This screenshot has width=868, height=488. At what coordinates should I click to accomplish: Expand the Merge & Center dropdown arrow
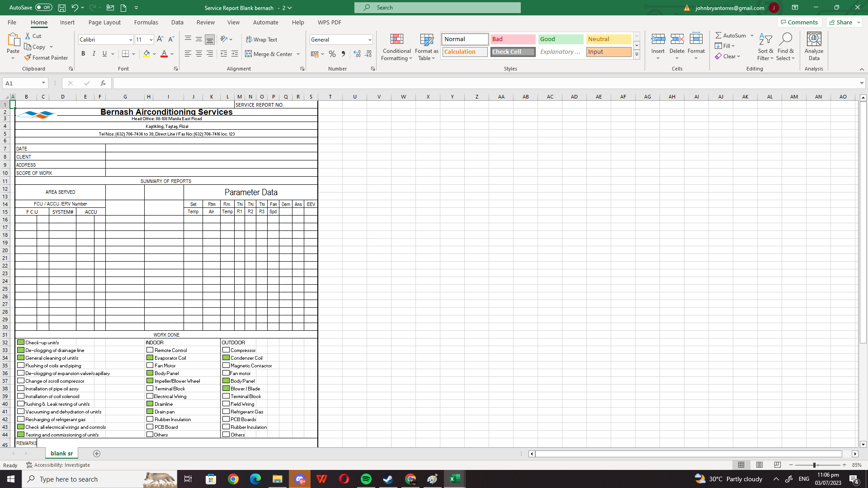click(298, 54)
